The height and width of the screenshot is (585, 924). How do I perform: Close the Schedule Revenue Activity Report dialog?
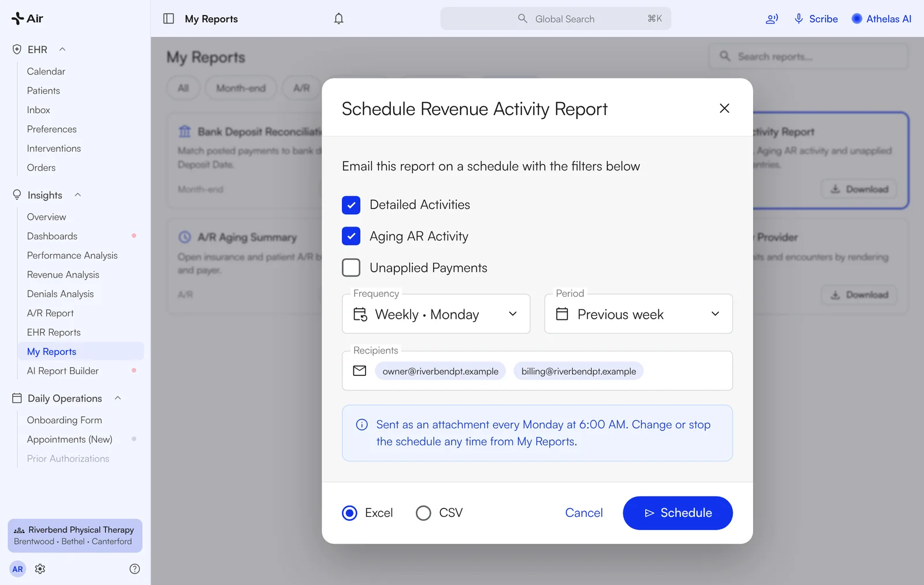tap(725, 109)
